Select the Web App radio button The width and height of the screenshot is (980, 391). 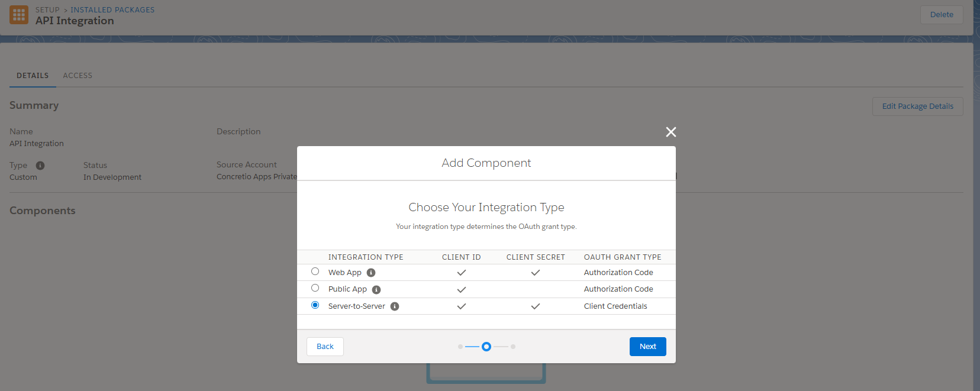[315, 272]
